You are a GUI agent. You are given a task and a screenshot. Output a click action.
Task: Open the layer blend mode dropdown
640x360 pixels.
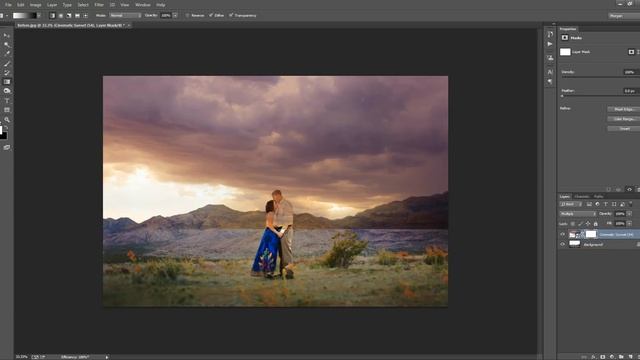pyautogui.click(x=578, y=214)
